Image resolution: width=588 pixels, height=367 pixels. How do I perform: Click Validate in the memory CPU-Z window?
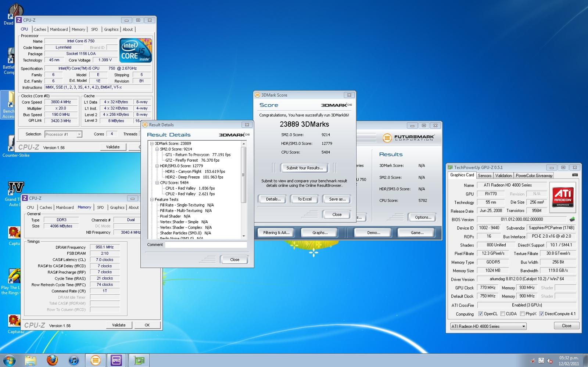click(119, 325)
